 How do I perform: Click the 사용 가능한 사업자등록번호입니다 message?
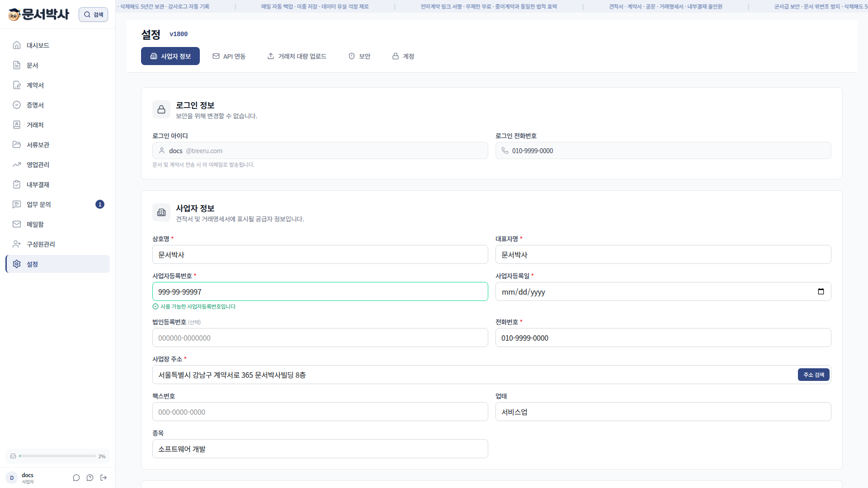[194, 306]
